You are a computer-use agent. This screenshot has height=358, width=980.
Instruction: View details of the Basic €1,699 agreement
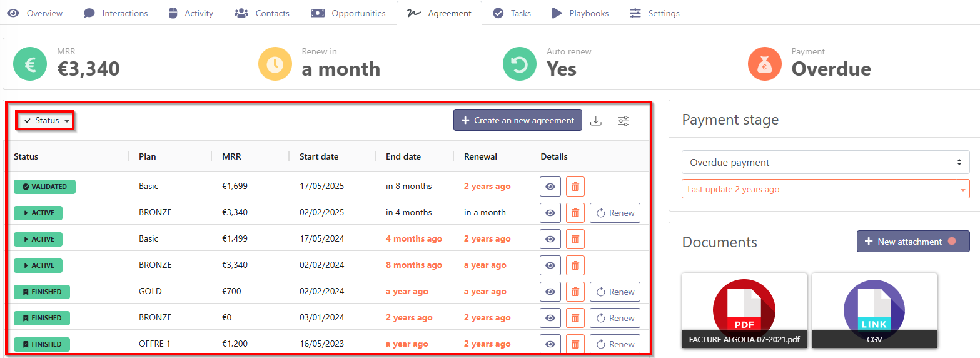[x=550, y=187]
